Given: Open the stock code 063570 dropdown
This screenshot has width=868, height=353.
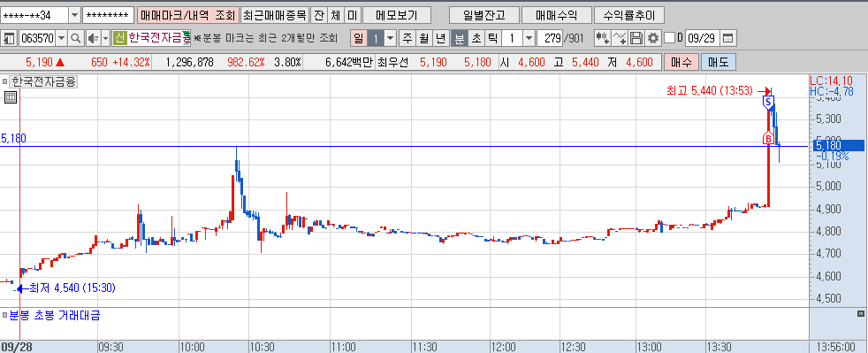Looking at the screenshot, I should pyautogui.click(x=61, y=38).
